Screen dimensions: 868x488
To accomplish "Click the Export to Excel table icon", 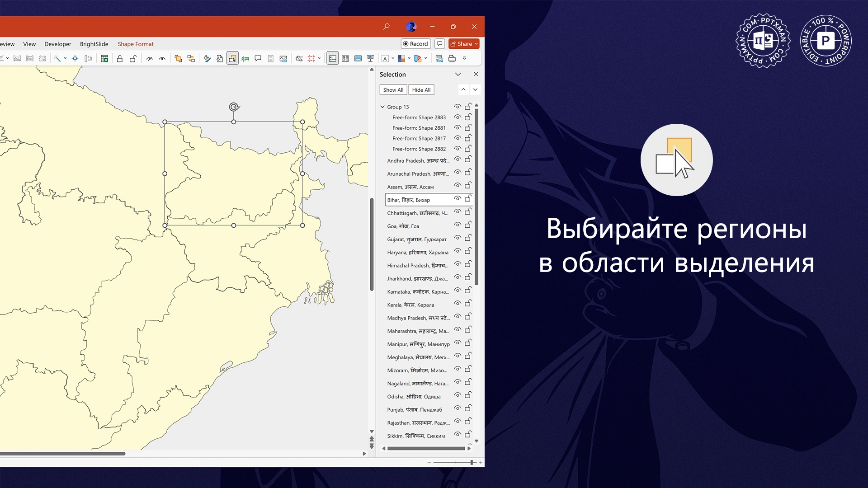I will [x=104, y=59].
